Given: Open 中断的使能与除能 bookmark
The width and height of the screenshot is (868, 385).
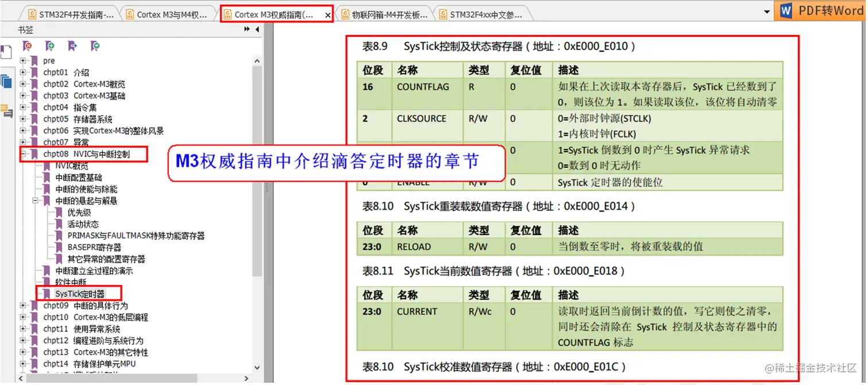Looking at the screenshot, I should point(86,189).
